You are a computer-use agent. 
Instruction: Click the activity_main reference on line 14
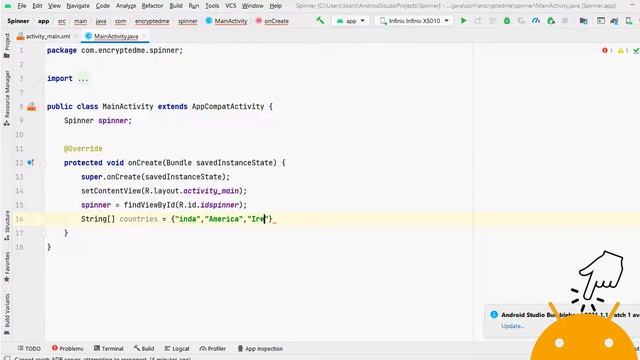click(211, 191)
